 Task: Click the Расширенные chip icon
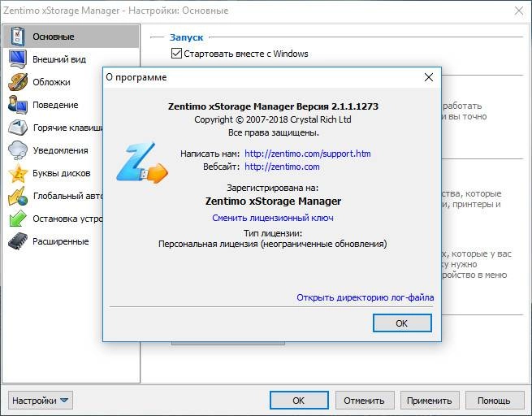18,241
